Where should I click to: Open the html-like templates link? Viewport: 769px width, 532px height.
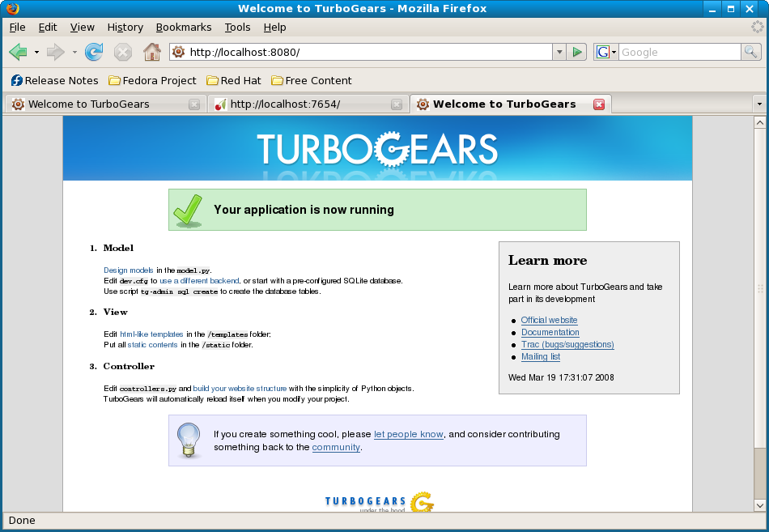point(151,334)
